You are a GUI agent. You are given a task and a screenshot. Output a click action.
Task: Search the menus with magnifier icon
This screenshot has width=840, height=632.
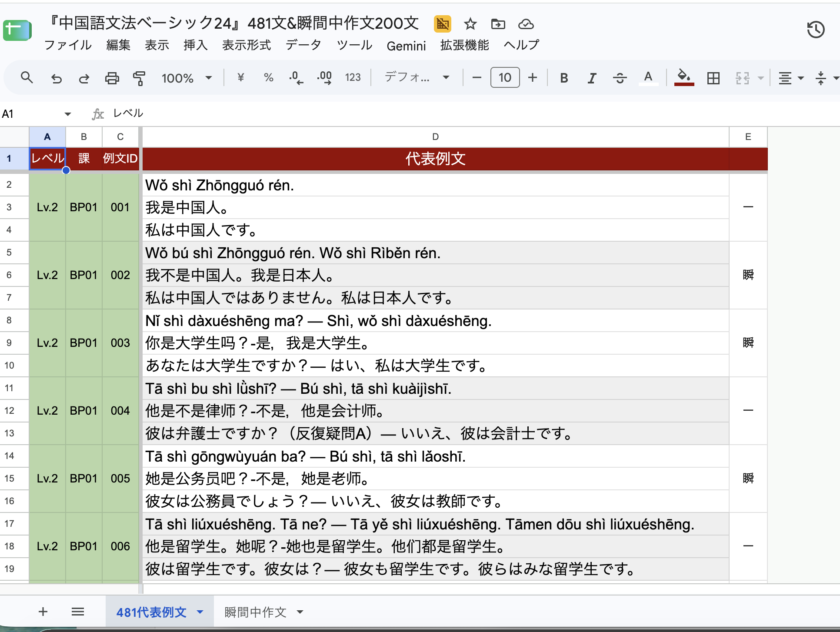click(x=27, y=78)
